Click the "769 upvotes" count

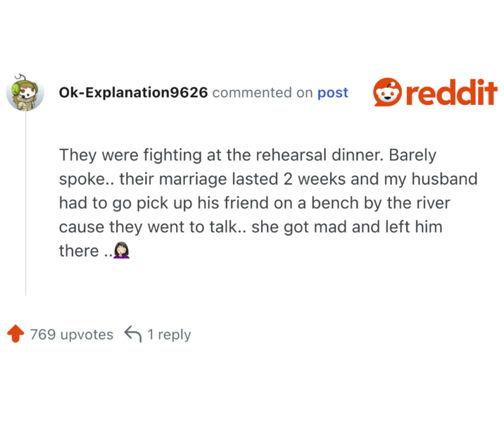[x=71, y=335]
